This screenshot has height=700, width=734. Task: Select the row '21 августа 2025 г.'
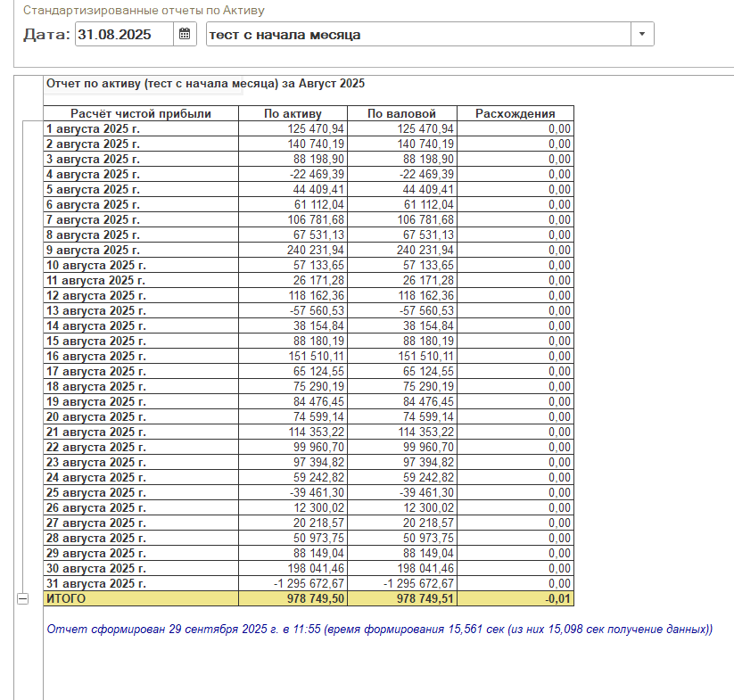click(x=309, y=432)
